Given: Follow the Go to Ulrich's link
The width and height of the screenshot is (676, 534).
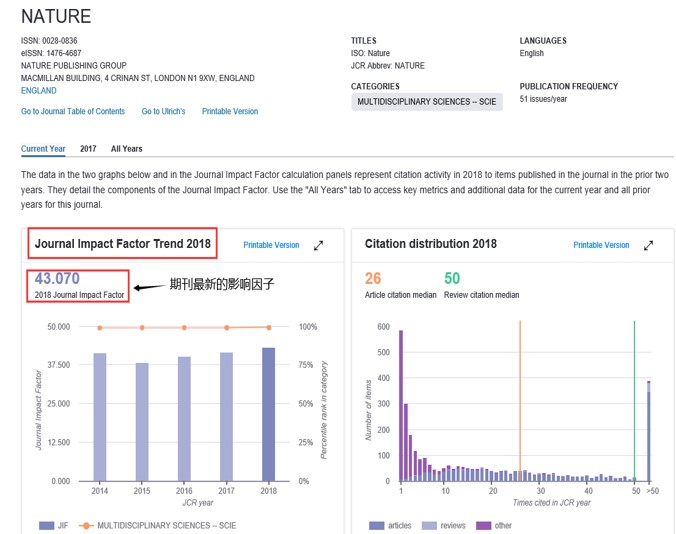Looking at the screenshot, I should coord(163,111).
